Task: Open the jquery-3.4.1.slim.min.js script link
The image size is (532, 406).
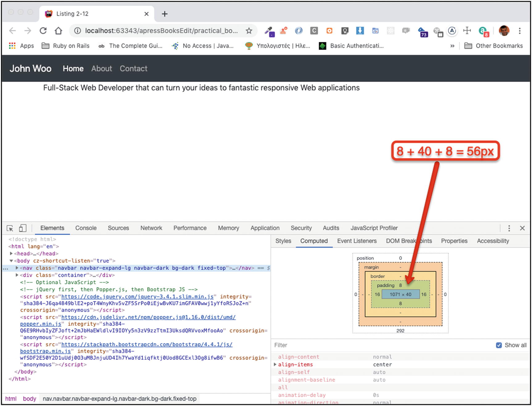Action: pyautogui.click(x=137, y=297)
